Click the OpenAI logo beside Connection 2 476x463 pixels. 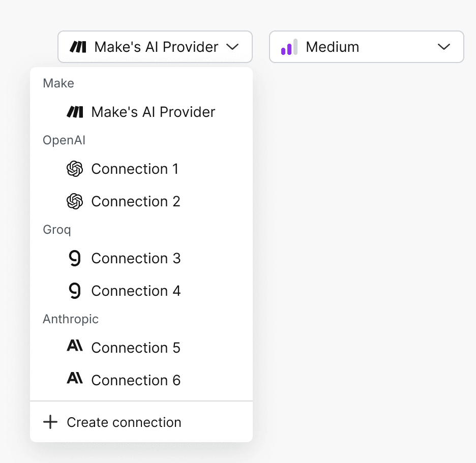pos(75,201)
